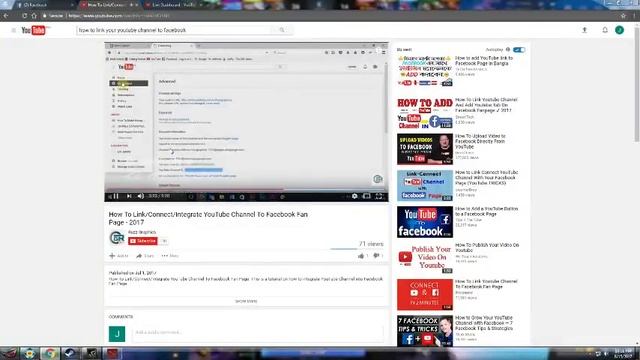This screenshot has width=640, height=360.
Task: Open Link-Connect Channel video thumbnail
Action: click(425, 186)
